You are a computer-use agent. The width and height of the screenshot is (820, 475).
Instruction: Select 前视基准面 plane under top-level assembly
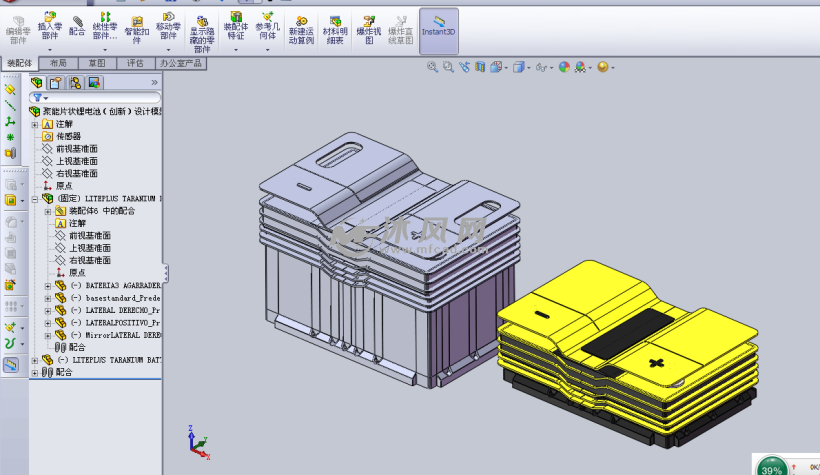point(76,148)
